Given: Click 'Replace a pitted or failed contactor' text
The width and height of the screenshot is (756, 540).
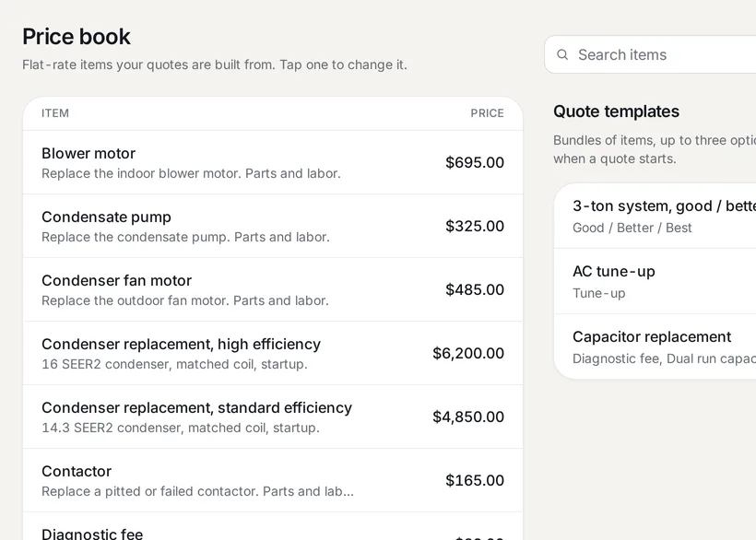Looking at the screenshot, I should (197, 491).
